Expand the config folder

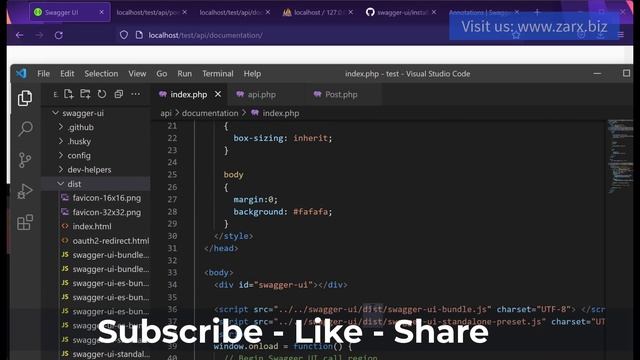coord(61,156)
